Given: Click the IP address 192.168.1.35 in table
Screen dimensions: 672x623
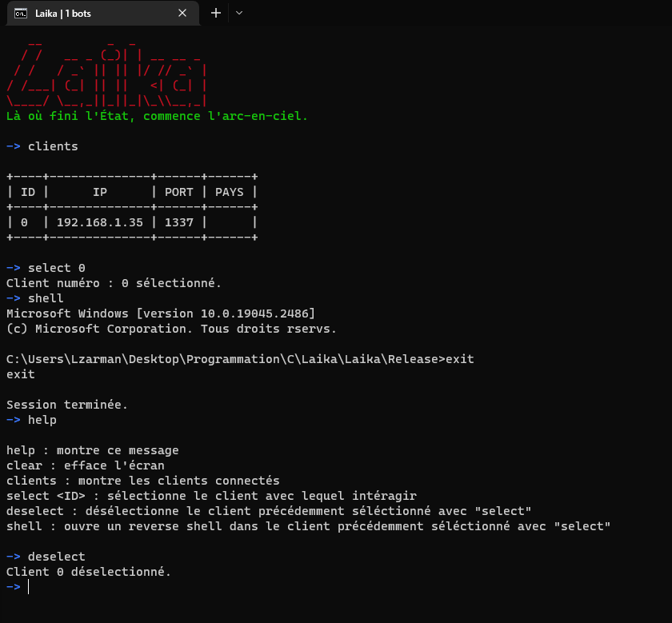Looking at the screenshot, I should tap(99, 222).
